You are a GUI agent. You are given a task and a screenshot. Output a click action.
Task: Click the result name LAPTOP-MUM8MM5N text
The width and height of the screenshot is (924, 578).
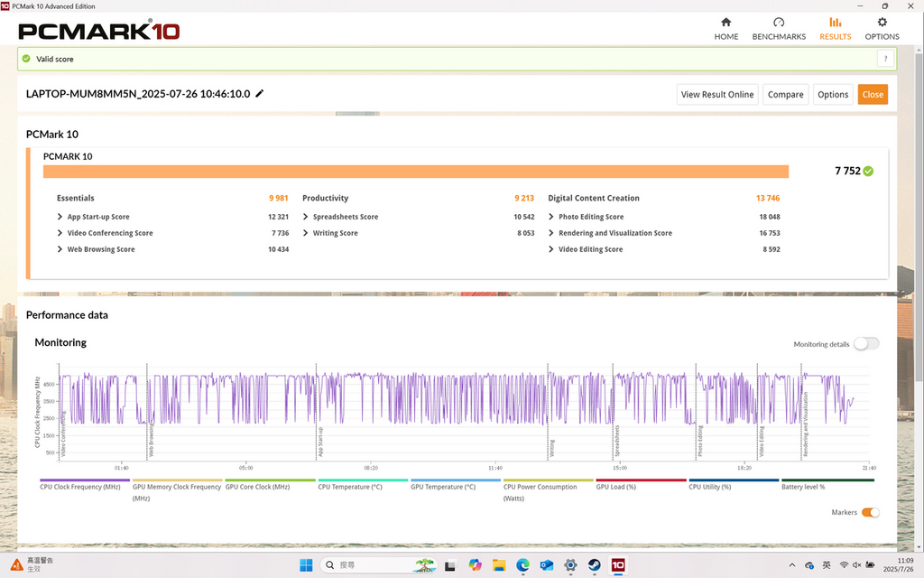click(138, 94)
